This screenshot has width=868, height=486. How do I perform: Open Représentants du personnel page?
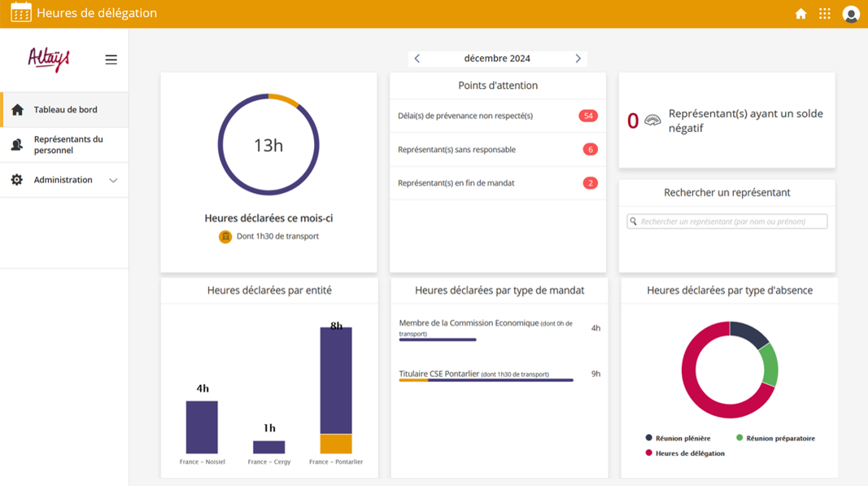click(68, 145)
